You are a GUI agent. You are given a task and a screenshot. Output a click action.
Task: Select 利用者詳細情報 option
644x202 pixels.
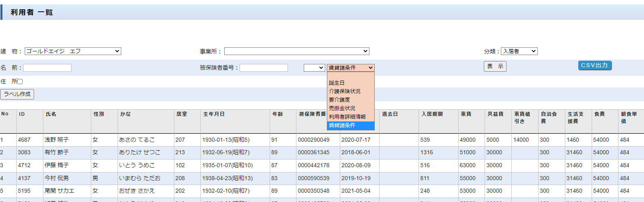(x=347, y=117)
